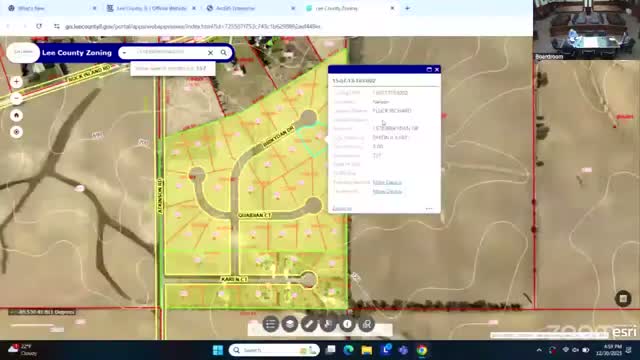Click Karen Ct road label
This screenshot has width=640, height=360.
point(234,279)
